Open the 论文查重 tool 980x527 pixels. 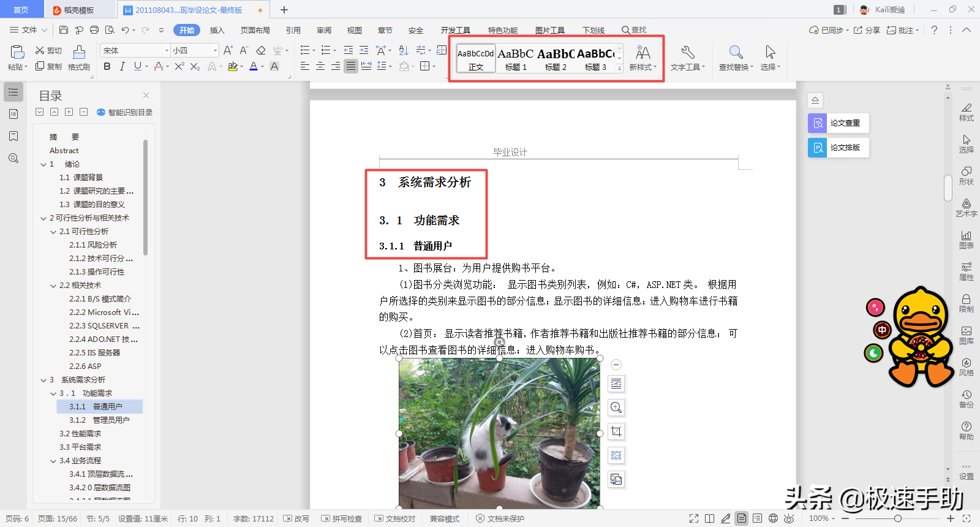point(838,123)
